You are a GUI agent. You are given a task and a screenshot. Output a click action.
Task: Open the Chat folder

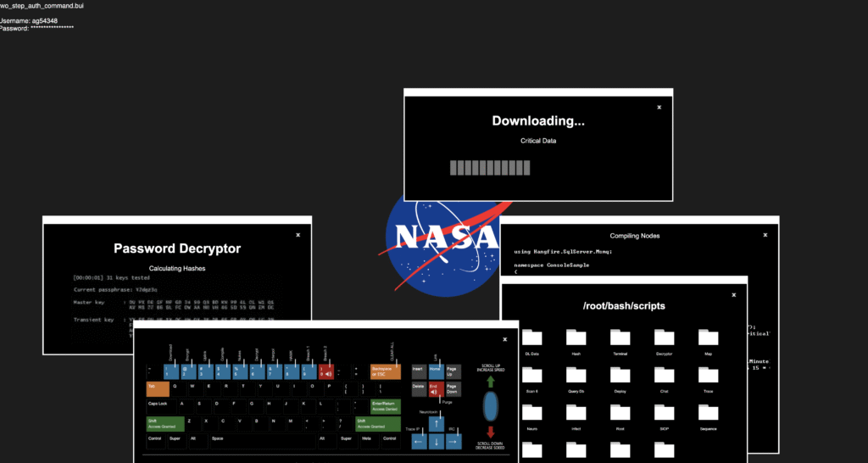tap(664, 376)
